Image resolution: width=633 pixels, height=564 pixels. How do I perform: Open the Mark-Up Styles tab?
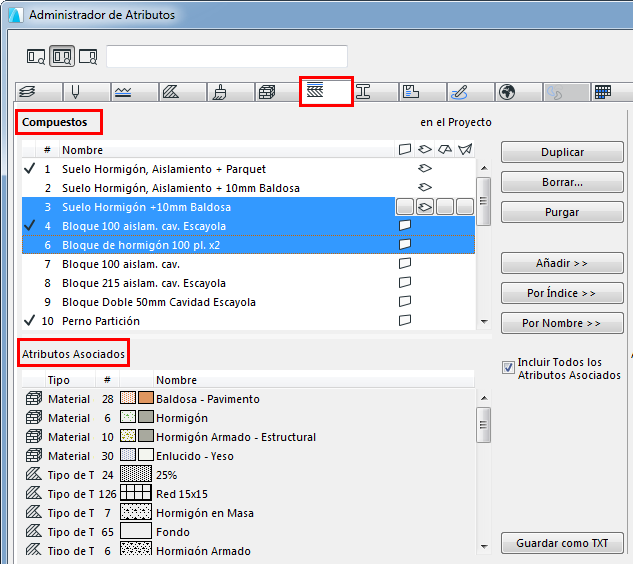(x=471, y=92)
